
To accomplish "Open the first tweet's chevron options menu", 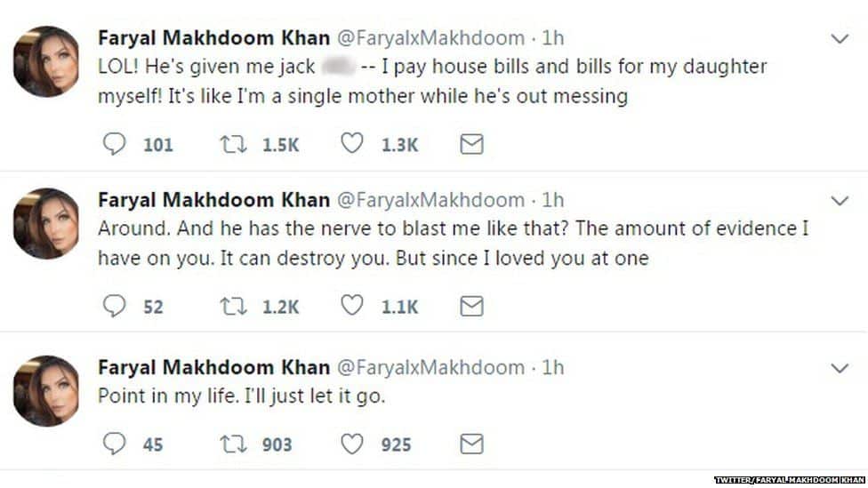I will (840, 39).
